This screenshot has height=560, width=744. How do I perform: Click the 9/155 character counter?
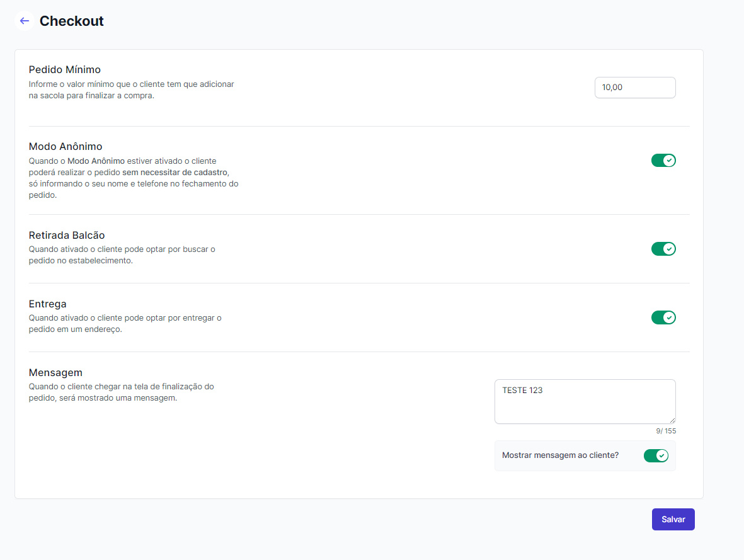pyautogui.click(x=665, y=431)
